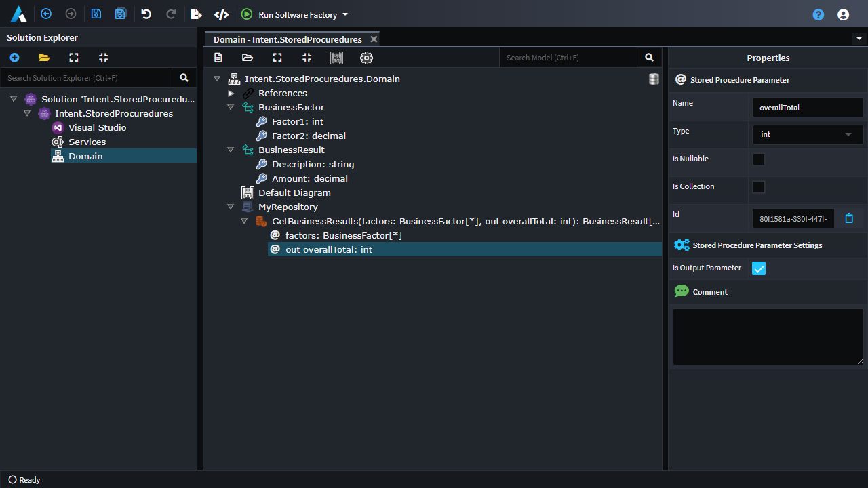Viewport: 868px width, 488px height.
Task: Select the factors: BusinessFactor[*] parameter
Action: [344, 235]
